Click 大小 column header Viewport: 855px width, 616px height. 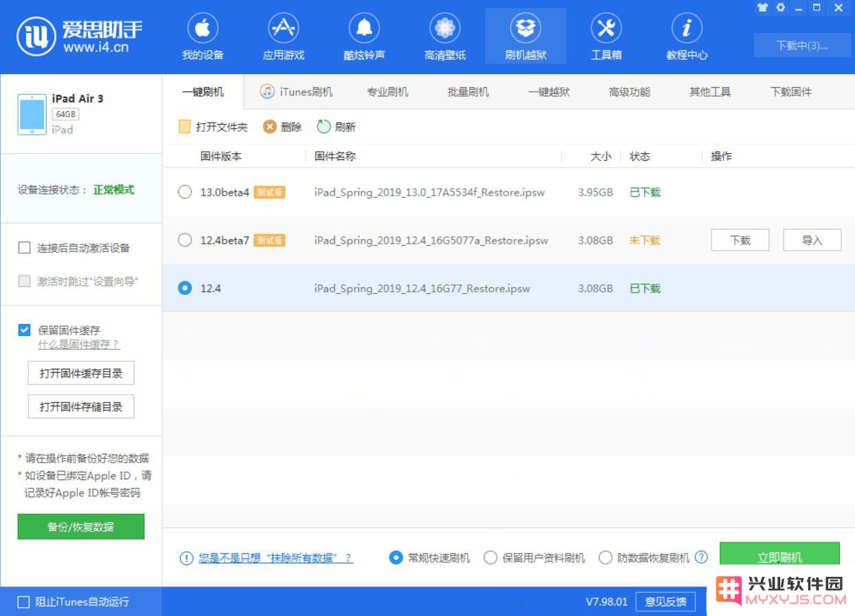(x=601, y=157)
